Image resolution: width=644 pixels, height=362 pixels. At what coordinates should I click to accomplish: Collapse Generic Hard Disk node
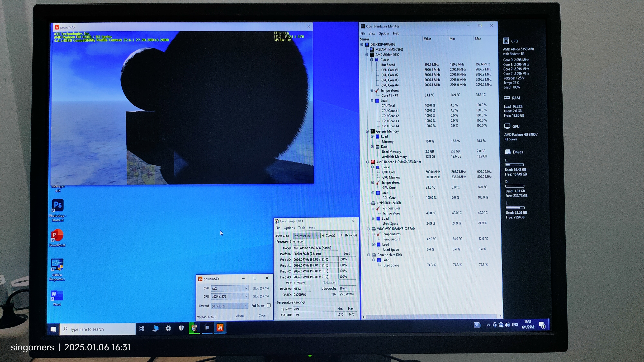coord(369,255)
